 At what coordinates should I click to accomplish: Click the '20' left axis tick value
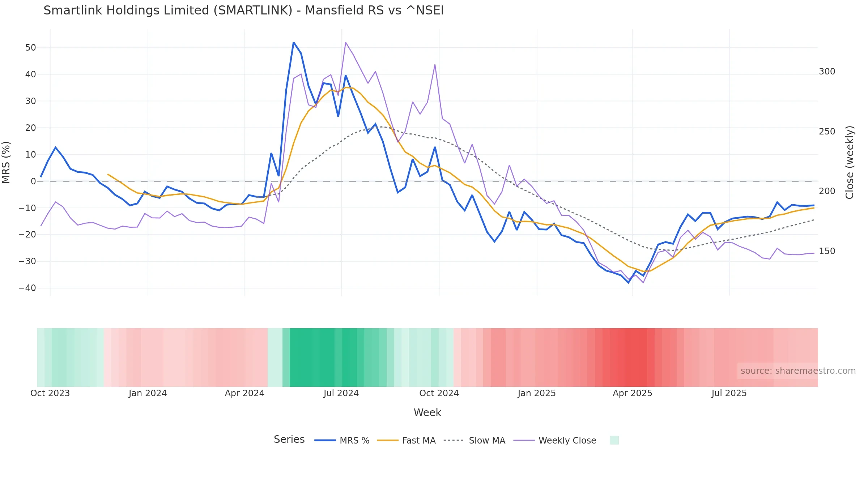point(31,128)
